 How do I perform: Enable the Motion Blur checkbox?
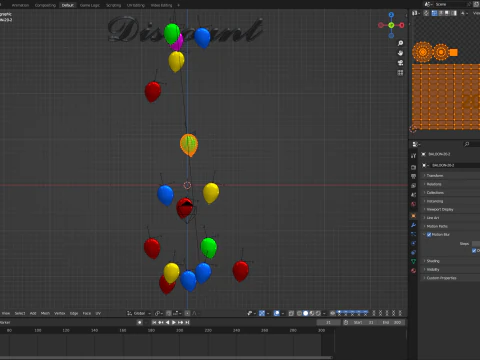pyautogui.click(x=429, y=235)
